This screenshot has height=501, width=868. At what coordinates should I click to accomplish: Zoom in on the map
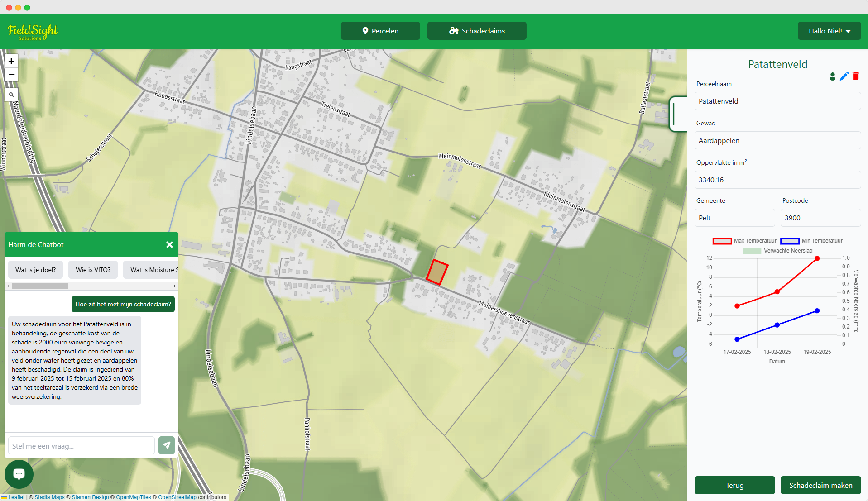pyautogui.click(x=11, y=61)
